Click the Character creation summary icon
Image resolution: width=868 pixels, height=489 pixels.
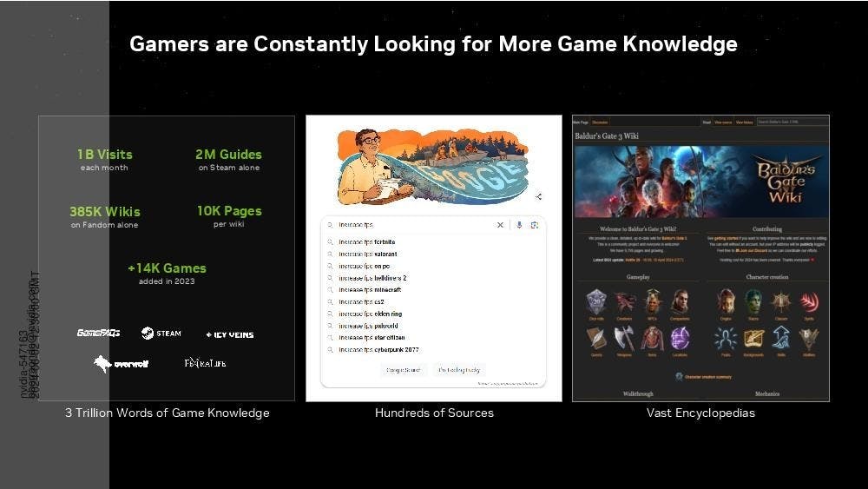tap(680, 377)
